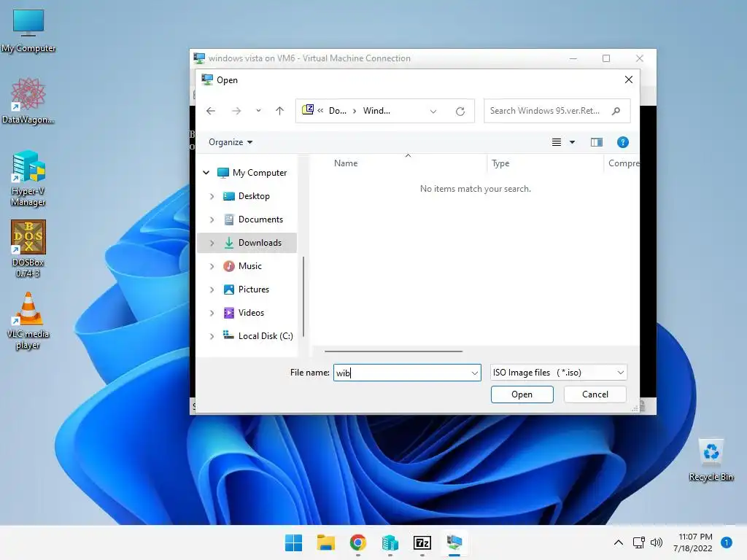
Task: Refresh the current folder view
Action: pyautogui.click(x=460, y=112)
